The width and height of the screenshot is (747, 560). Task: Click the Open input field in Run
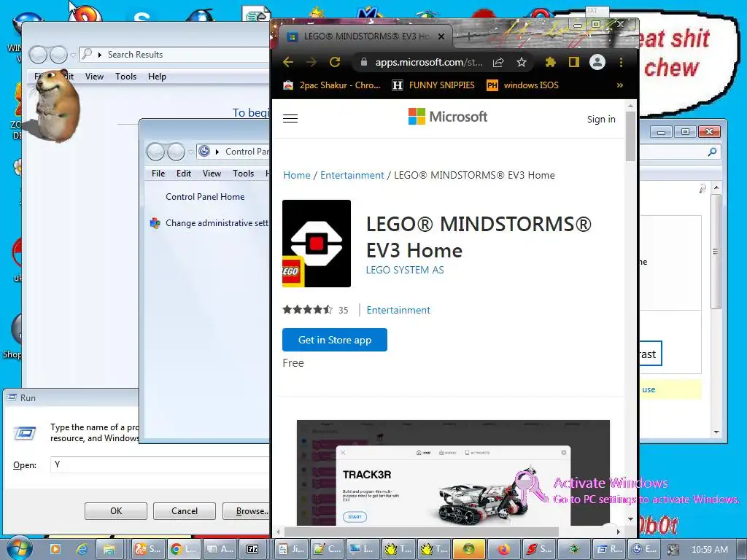[160, 464]
